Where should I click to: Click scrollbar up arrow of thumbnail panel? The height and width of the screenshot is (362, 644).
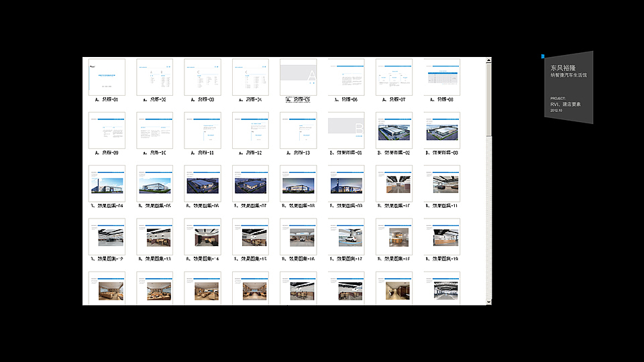pos(489,60)
